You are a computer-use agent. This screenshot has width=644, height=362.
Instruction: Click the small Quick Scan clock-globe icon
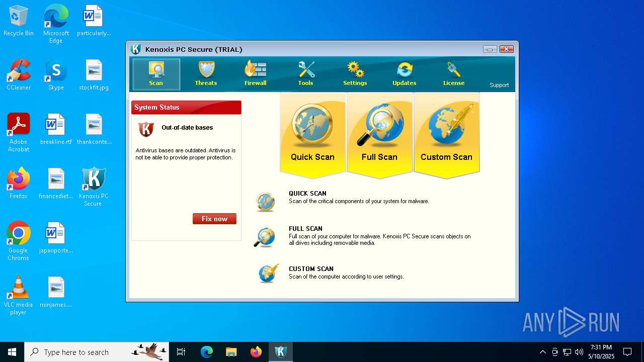[265, 201]
